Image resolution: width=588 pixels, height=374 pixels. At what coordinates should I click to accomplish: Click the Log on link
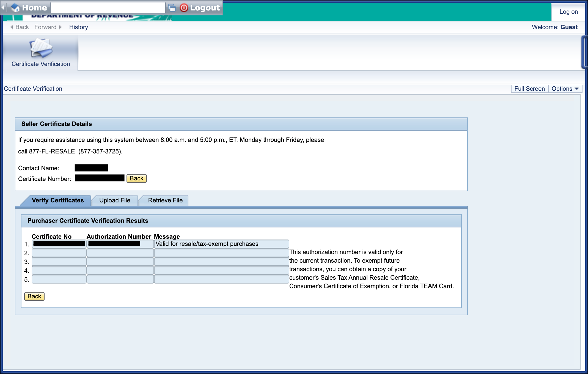coord(568,12)
